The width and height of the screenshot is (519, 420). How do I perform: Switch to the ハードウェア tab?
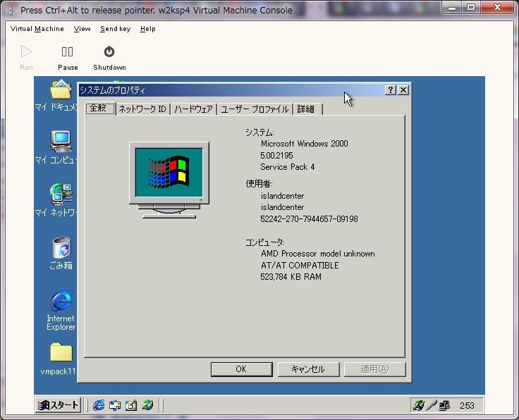coord(193,109)
